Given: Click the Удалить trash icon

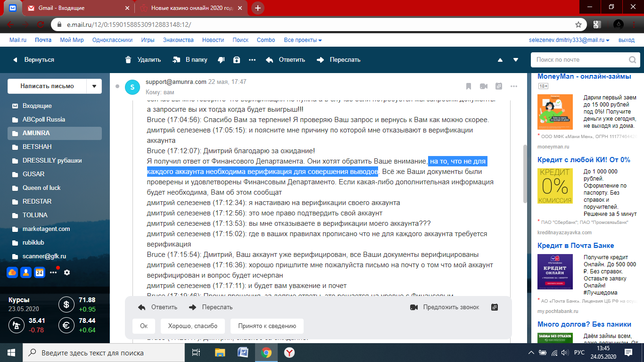Looking at the screenshot, I should [x=128, y=60].
